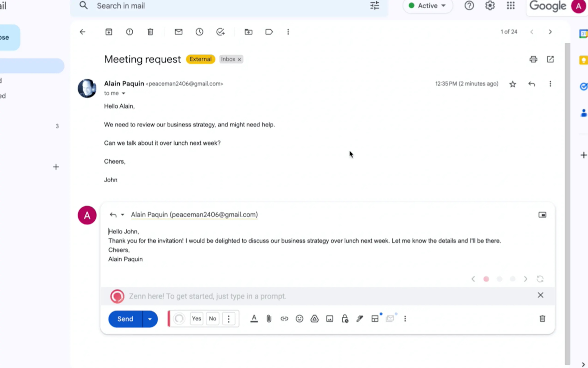Screen dimensions: 588x368
Task: Select the first pink suggestion dot
Action: [x=486, y=279]
